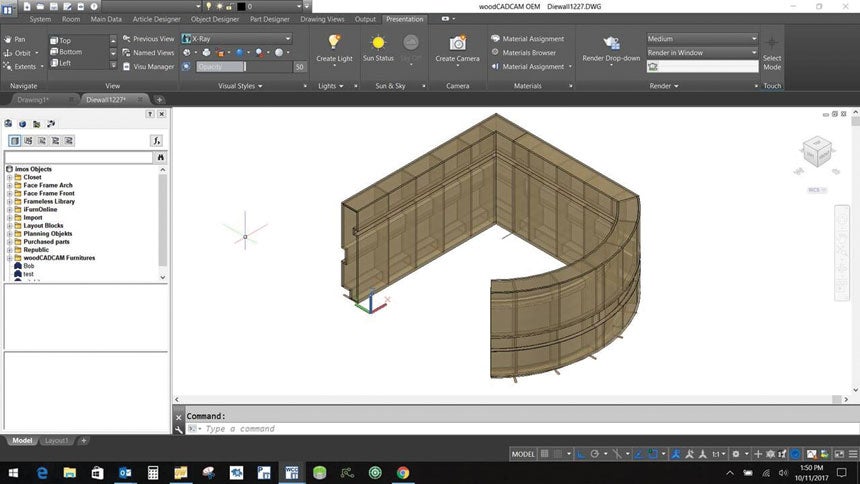The height and width of the screenshot is (484, 860).
Task: Click the first Material Assignment item
Action: [x=528, y=39]
